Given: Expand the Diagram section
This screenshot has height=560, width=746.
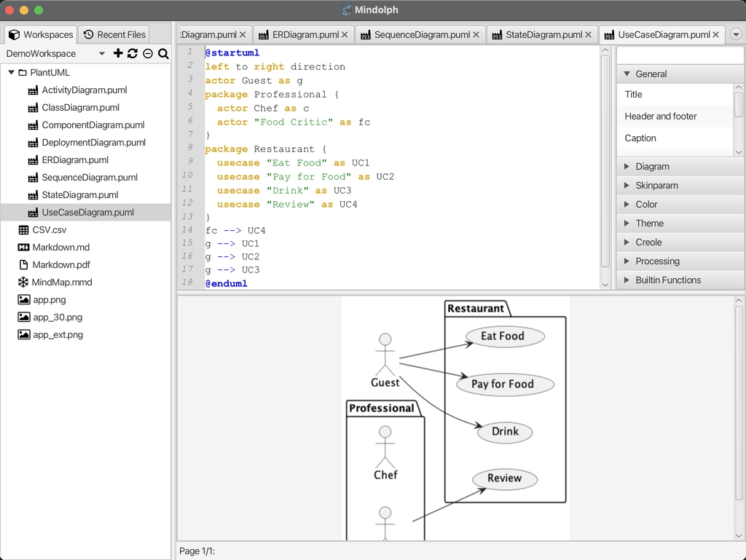Looking at the screenshot, I should coord(627,166).
